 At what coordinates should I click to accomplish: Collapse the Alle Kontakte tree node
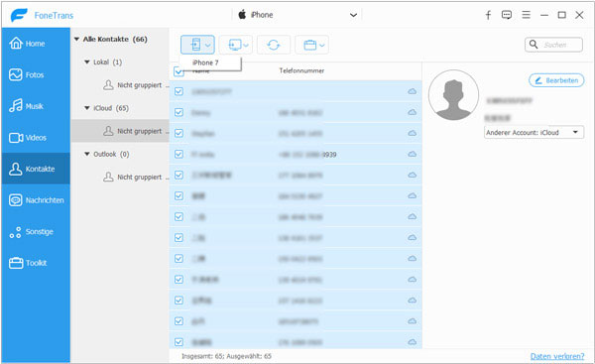click(x=76, y=39)
